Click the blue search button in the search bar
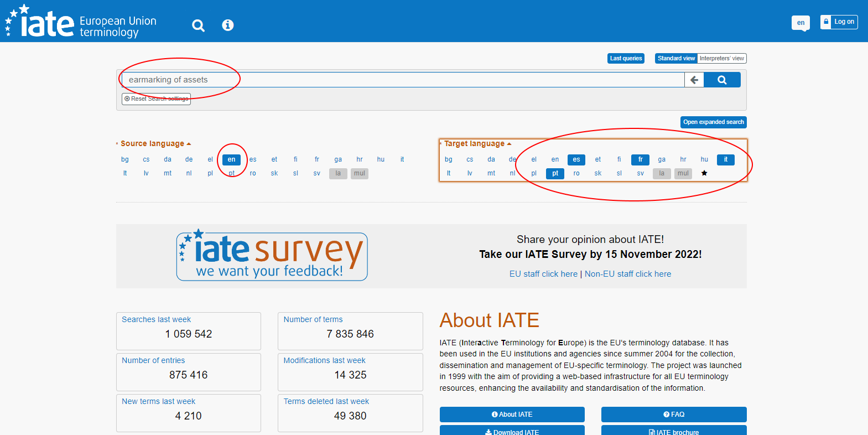The width and height of the screenshot is (868, 435). coord(722,80)
